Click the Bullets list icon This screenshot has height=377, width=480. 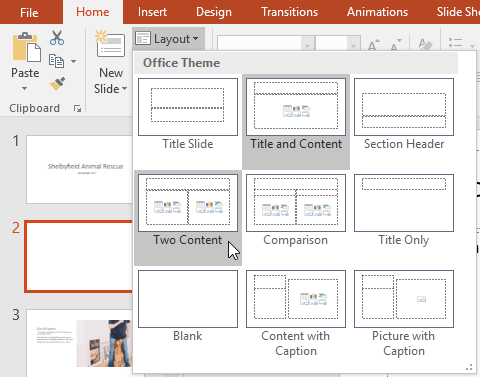455,43
